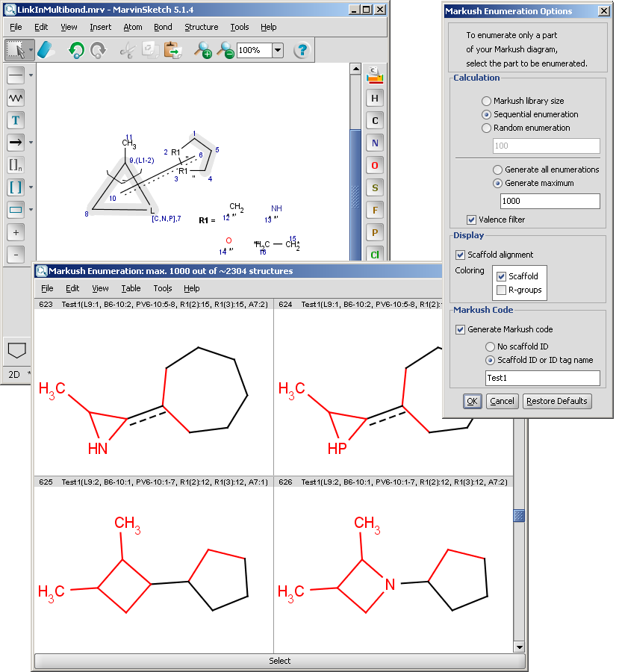The image size is (619, 672).
Task: Select the chain bond zigzag tool
Action: tap(16, 97)
